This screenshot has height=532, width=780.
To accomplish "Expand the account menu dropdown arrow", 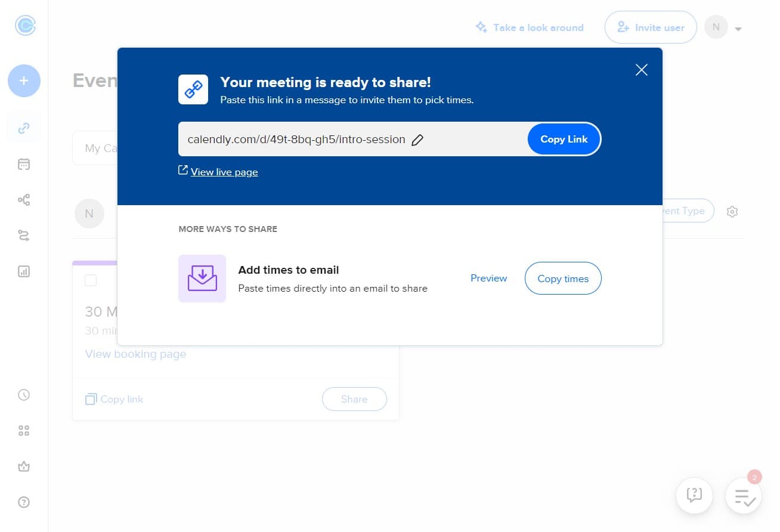I will coord(738,29).
